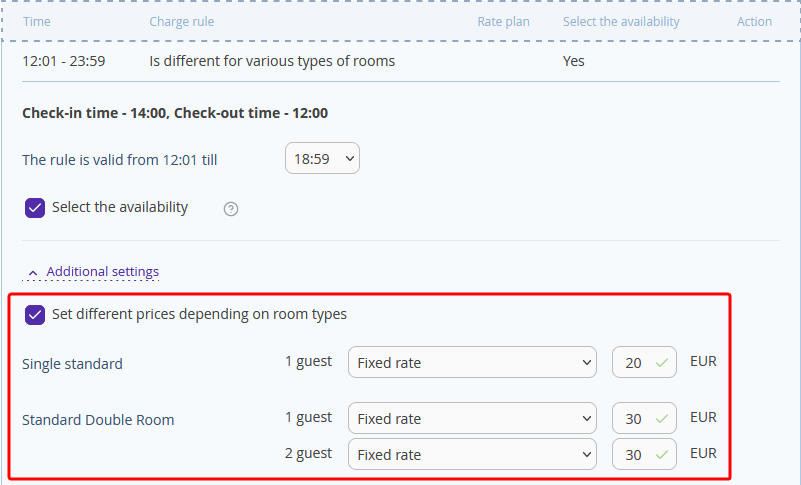Open Standard Double Room 1 guest rate dropdown

pyautogui.click(x=472, y=418)
